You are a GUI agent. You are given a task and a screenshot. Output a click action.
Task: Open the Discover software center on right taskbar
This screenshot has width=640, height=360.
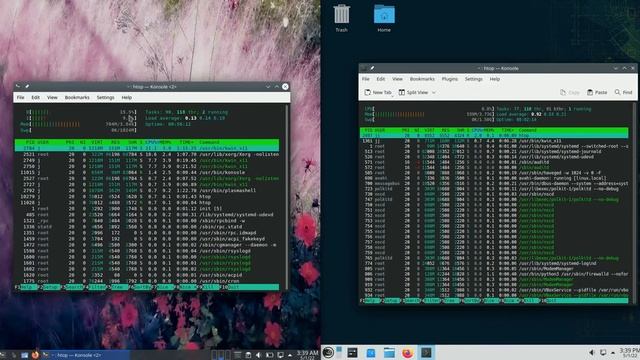pyautogui.click(x=371, y=352)
